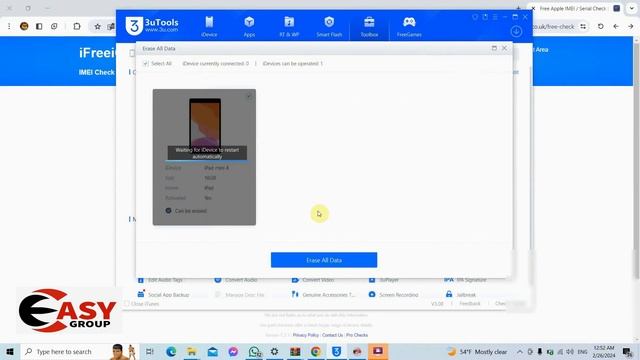This screenshot has height=360, width=640.
Task: Reload the browser page
Action: point(600,27)
